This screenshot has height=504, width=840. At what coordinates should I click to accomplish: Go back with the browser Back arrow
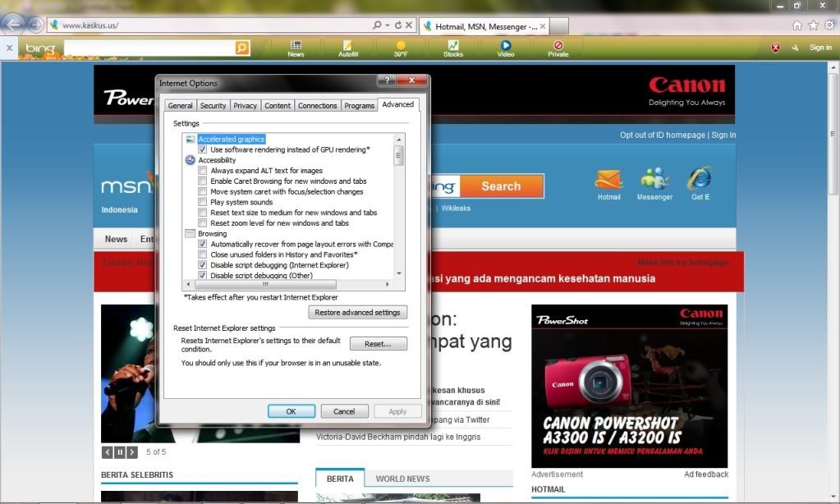pos(13,24)
